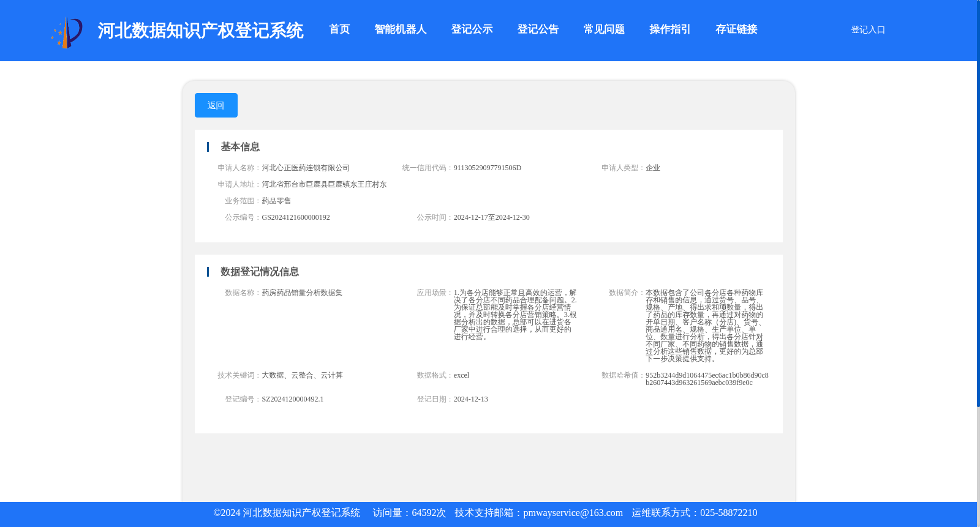Viewport: 980px width, 527px height.
Task: Select data format value excel
Action: click(461, 375)
